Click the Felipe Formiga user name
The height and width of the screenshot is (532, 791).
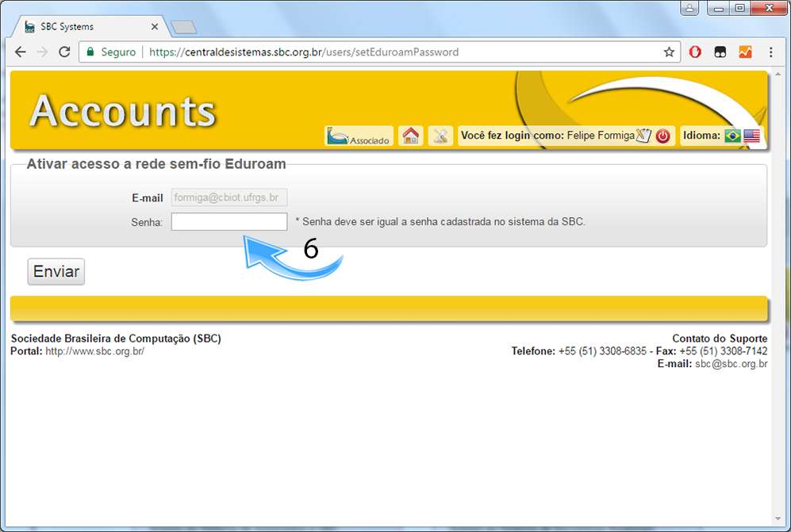[x=601, y=135]
